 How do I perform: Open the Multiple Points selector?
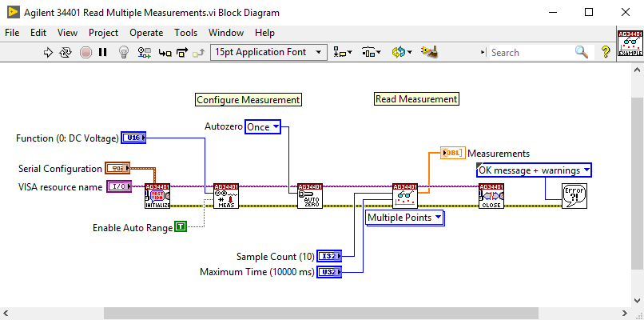click(x=404, y=218)
